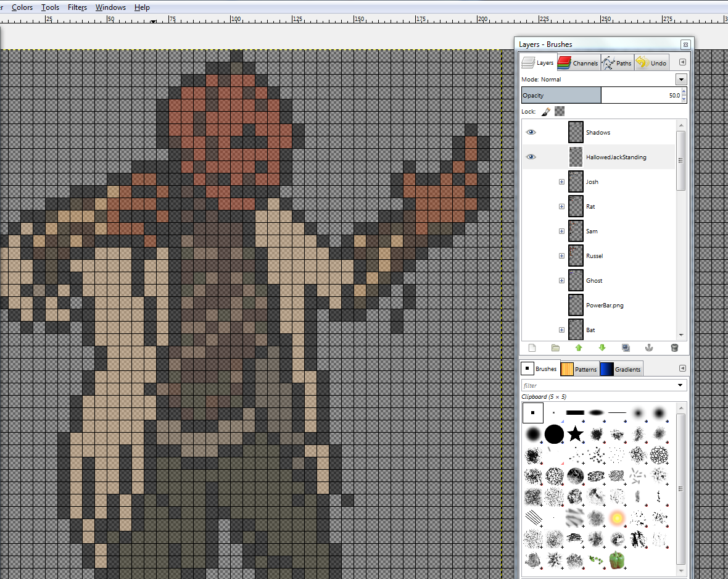Select the green pepper brush
This screenshot has height=579, width=728.
(x=617, y=560)
